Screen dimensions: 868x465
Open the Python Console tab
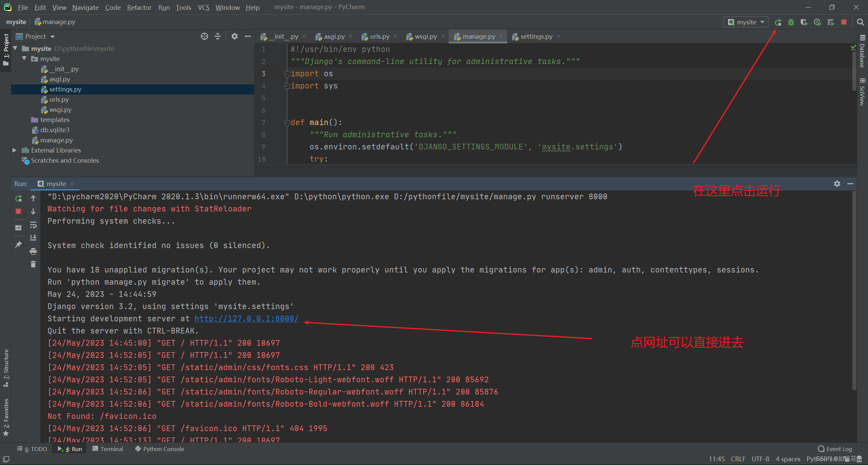[159, 449]
